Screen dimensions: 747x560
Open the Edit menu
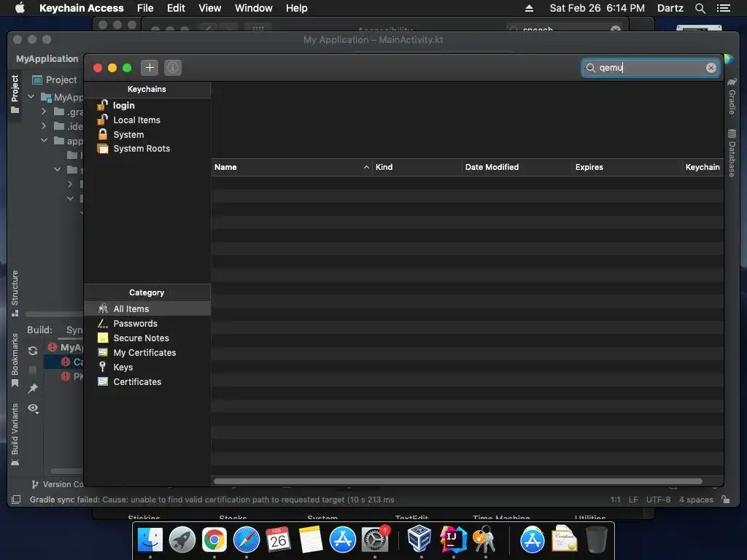coord(176,8)
